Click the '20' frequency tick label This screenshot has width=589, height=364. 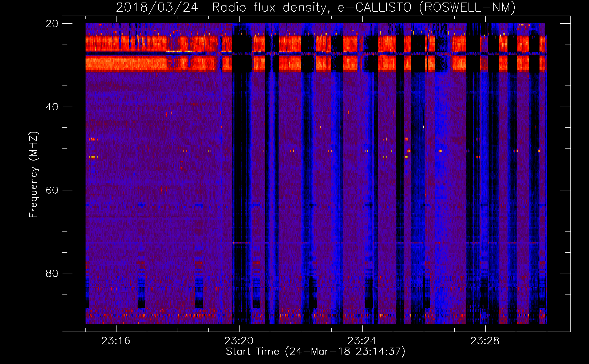pyautogui.click(x=52, y=24)
